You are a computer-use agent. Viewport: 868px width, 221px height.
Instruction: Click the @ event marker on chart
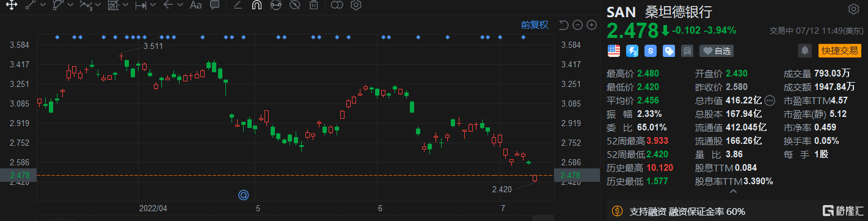[x=243, y=195]
